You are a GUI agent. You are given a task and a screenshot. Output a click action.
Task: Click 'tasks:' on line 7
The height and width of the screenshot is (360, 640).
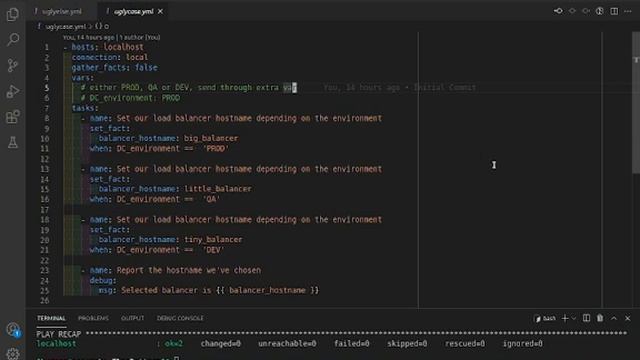click(85, 108)
